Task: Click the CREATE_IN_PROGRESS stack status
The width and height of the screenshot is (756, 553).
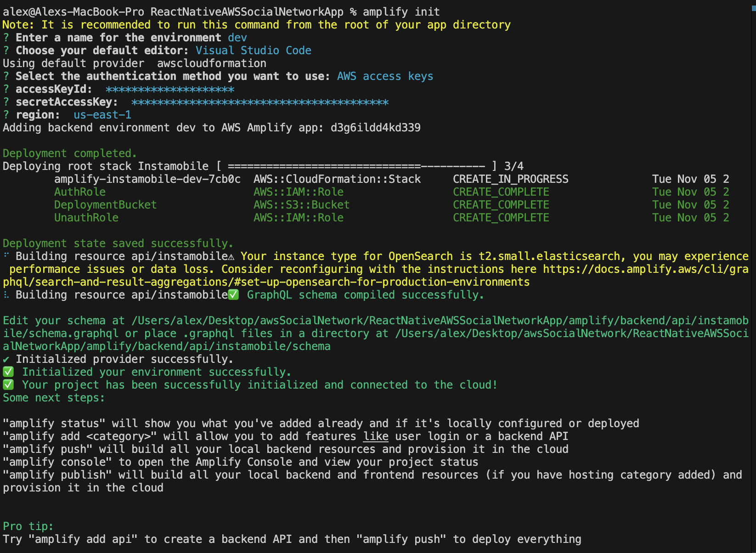Action: click(x=510, y=179)
